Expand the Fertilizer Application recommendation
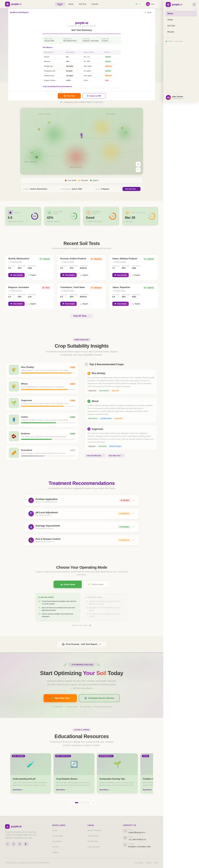199x868 pixels. pos(81,500)
